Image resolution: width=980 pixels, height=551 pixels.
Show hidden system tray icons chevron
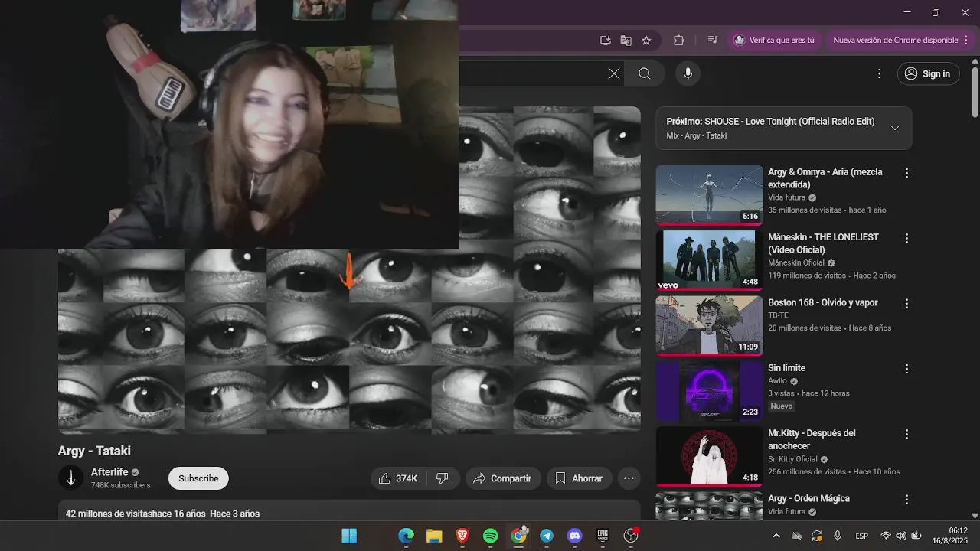pos(776,536)
